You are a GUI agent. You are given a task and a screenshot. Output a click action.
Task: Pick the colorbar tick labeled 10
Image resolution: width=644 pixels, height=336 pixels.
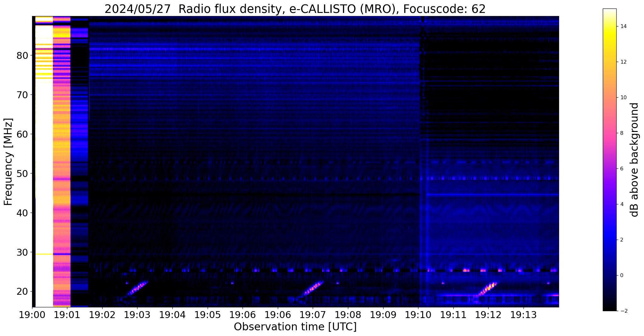pyautogui.click(x=623, y=98)
